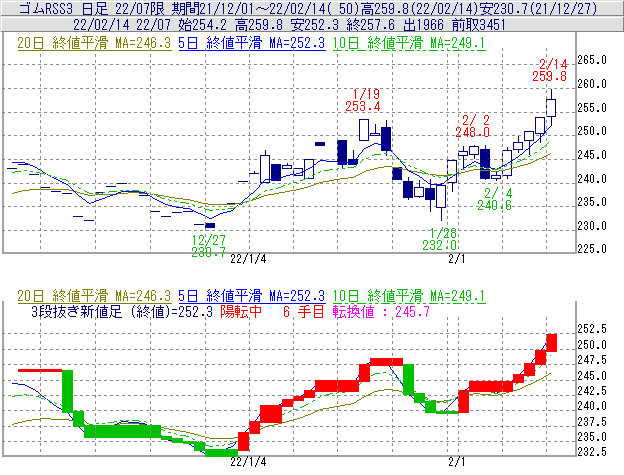Select the 1/28 232.0 low label
Image resolution: width=624 pixels, height=475 pixels.
coord(440,239)
